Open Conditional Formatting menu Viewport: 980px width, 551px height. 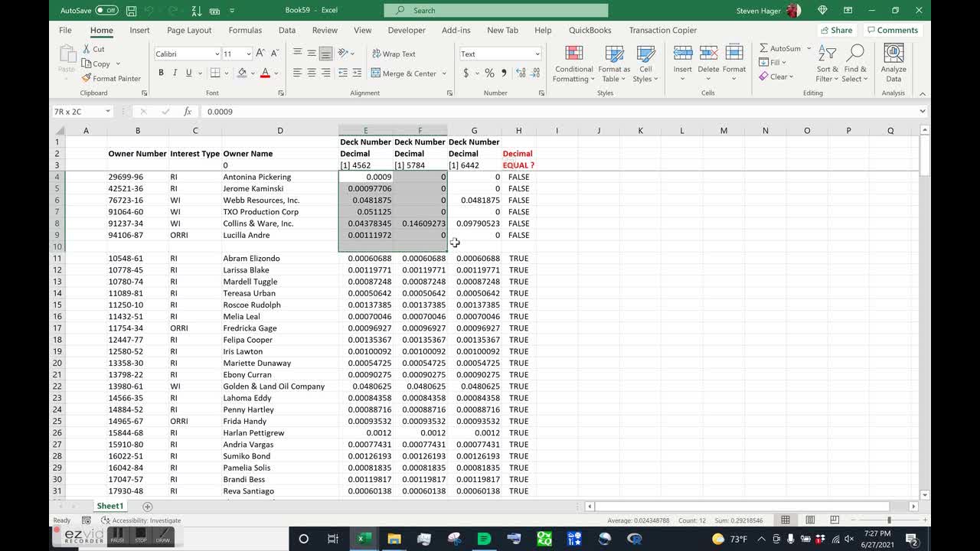pos(573,64)
